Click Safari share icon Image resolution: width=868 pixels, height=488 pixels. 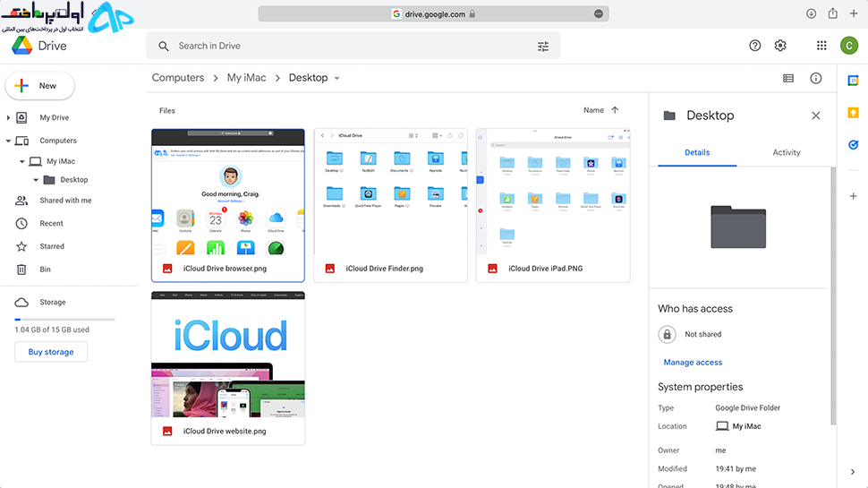(x=832, y=13)
